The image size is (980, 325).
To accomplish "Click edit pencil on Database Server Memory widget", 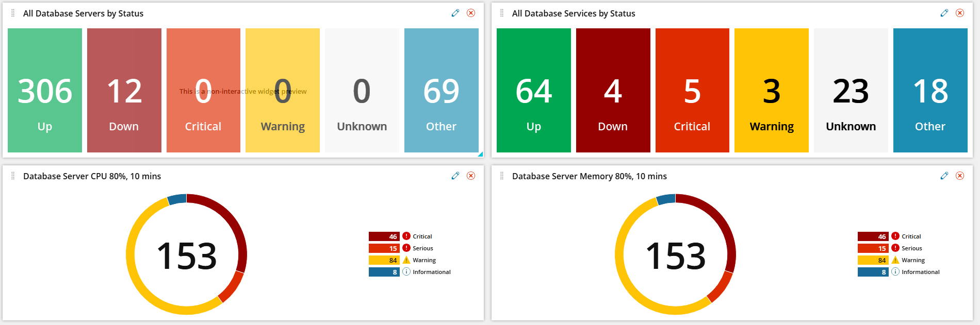I will pos(944,176).
